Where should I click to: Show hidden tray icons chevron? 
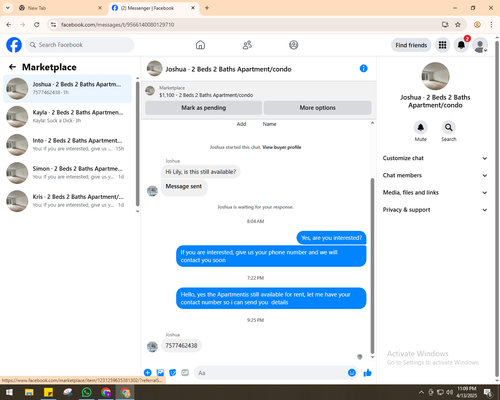click(x=421, y=392)
